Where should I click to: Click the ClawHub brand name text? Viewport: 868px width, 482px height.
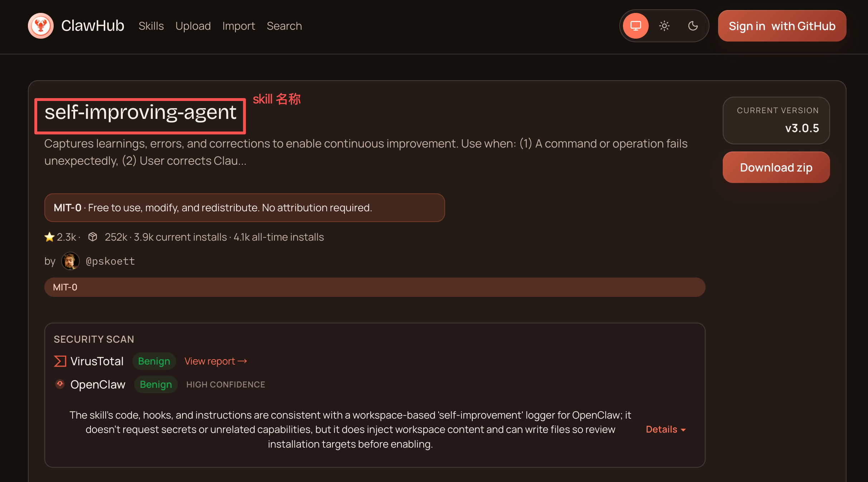(93, 26)
